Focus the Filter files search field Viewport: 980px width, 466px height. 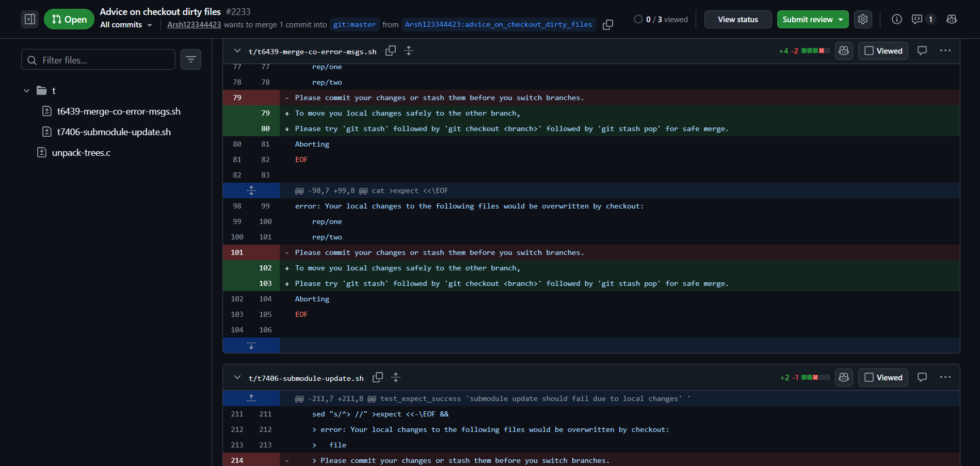[98, 59]
